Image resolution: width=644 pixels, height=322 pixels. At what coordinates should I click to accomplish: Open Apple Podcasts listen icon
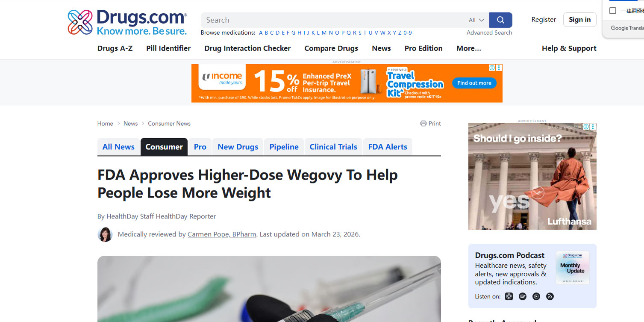click(509, 296)
